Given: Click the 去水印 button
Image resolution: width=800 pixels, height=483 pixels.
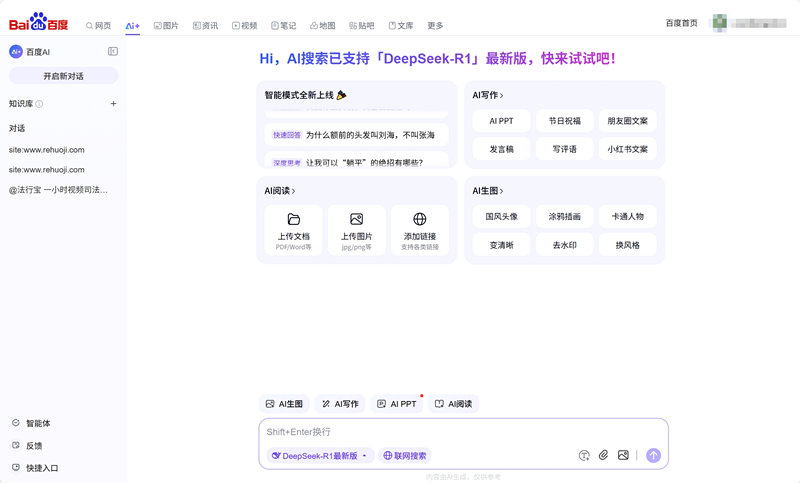Looking at the screenshot, I should pos(564,245).
